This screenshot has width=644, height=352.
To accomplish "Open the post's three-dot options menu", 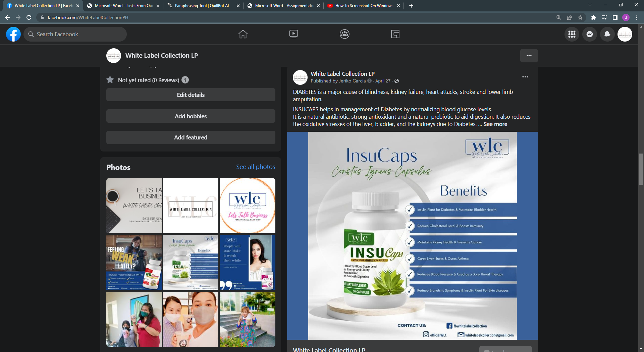I will (x=525, y=77).
